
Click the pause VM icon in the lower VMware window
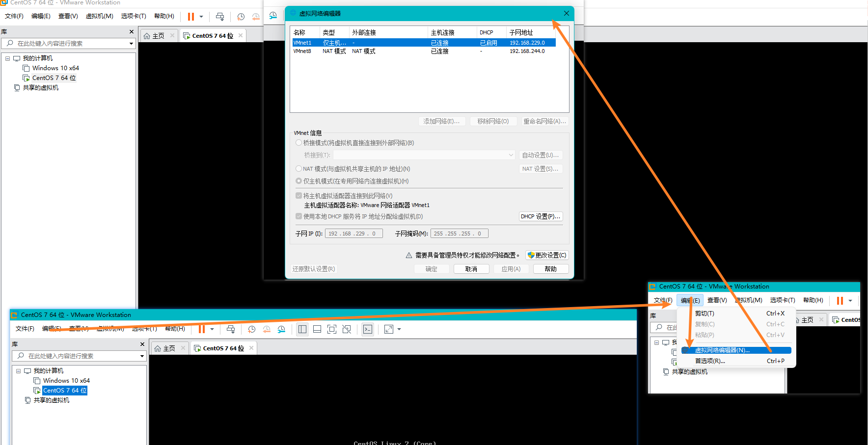pos(202,329)
